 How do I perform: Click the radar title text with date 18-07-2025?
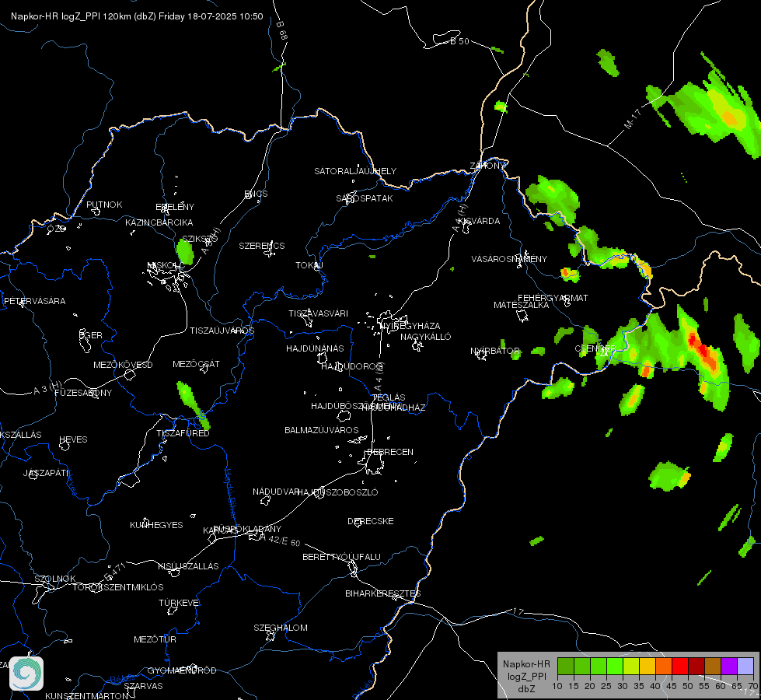[137, 16]
